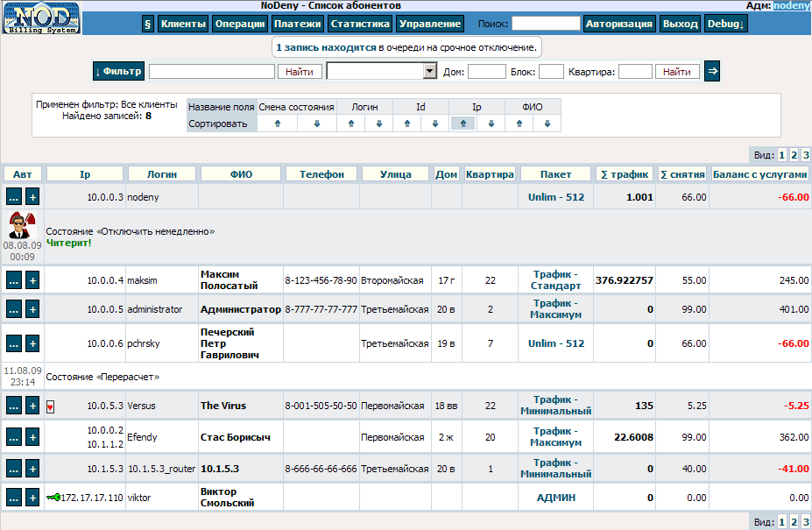
Task: Click the '...' button for maksim row
Action: [14, 280]
